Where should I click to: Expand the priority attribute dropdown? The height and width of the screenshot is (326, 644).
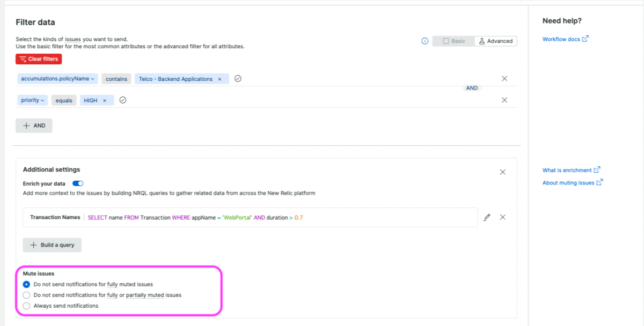(x=32, y=100)
